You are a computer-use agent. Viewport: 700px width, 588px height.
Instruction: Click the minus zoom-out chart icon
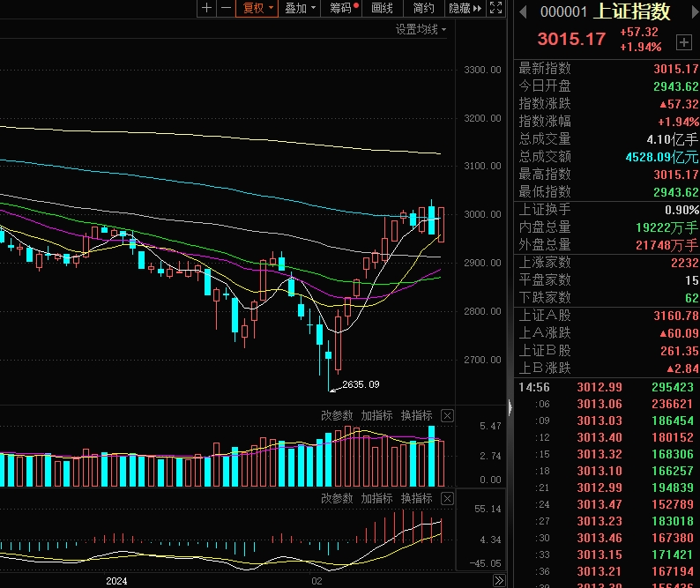pos(226,8)
